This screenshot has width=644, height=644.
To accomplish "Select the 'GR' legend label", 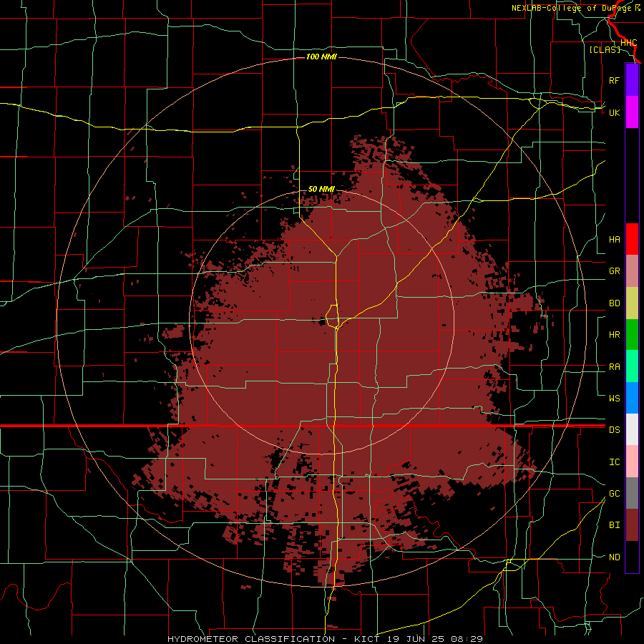I will [614, 271].
